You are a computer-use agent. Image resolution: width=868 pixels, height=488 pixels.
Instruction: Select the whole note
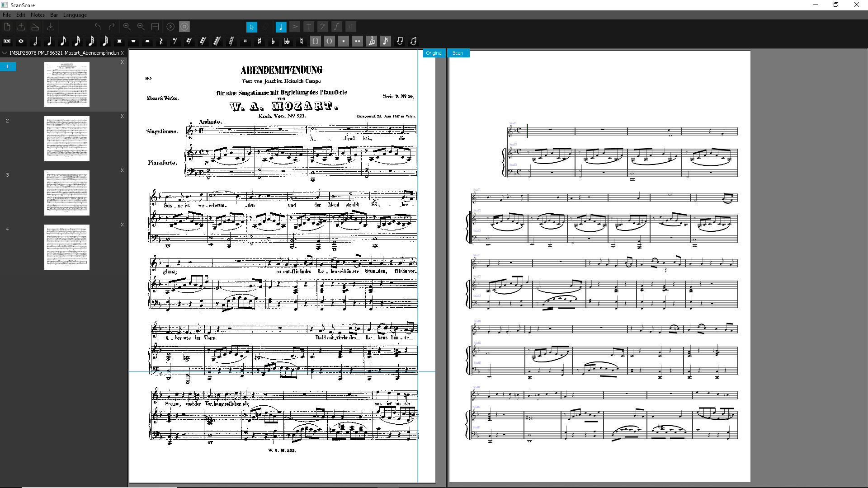point(21,41)
